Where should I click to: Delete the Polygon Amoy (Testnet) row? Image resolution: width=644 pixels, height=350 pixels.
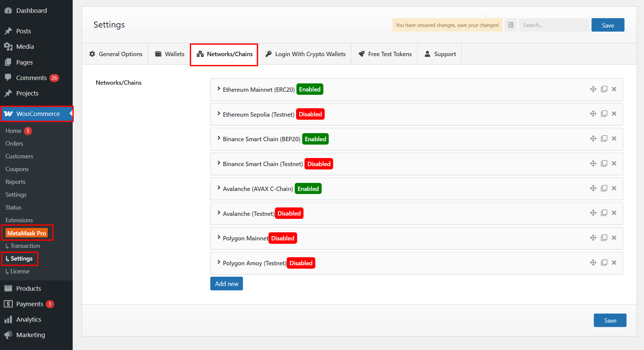614,263
